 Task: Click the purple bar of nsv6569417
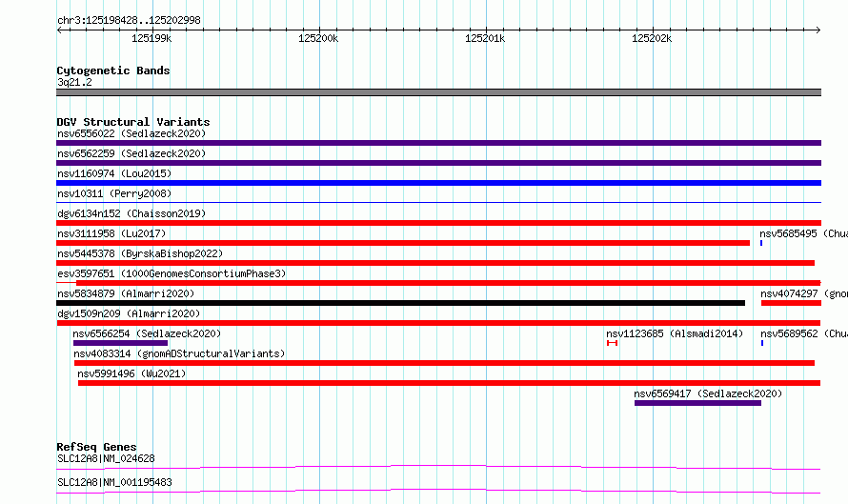coord(697,403)
